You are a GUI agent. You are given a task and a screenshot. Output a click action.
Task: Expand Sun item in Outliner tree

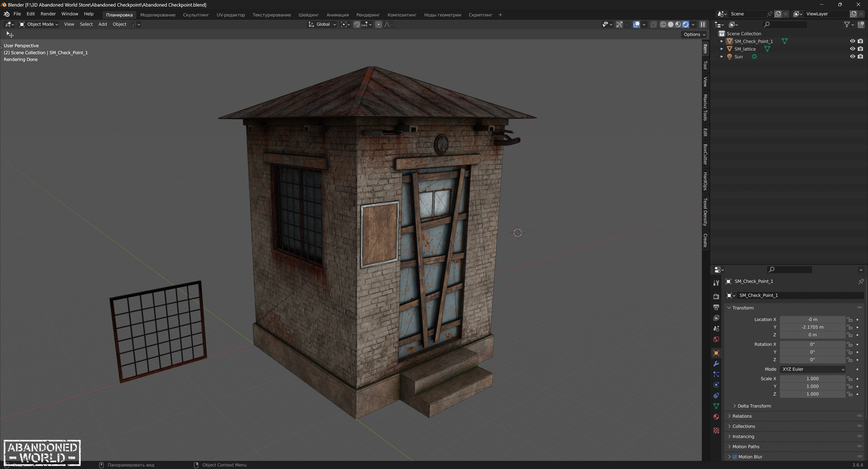point(722,57)
